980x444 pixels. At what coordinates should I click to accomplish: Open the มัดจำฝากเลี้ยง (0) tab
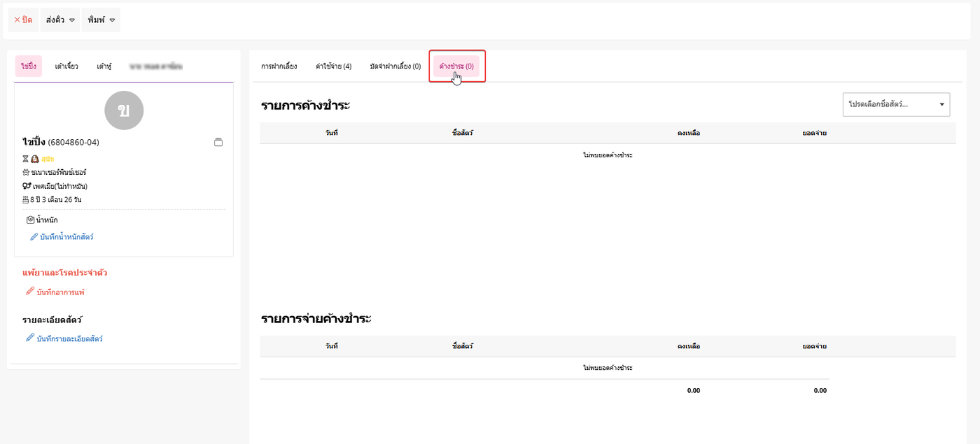click(x=395, y=66)
